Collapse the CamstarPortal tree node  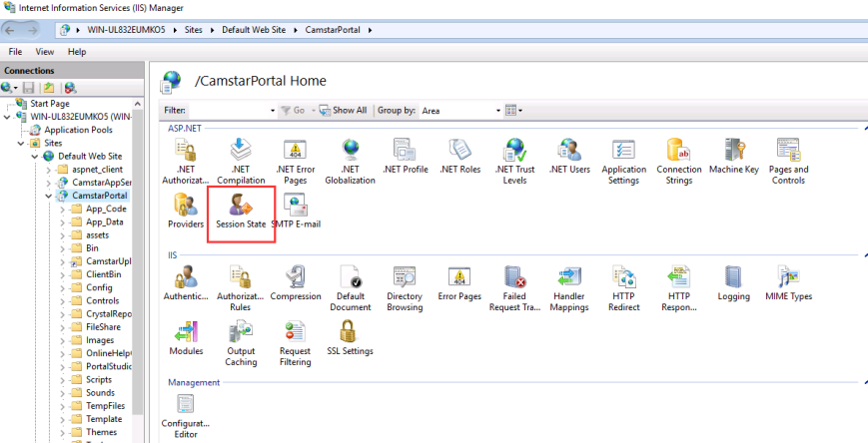(49, 196)
